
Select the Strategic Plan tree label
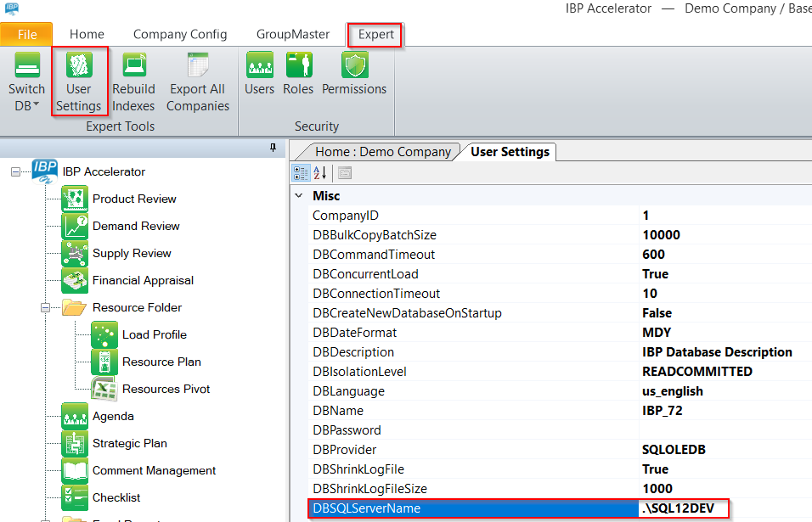[x=129, y=443]
